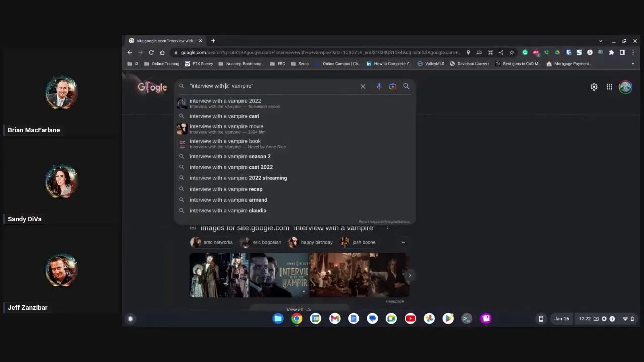Start a voice search with the microphone
The width and height of the screenshot is (644, 362).
click(x=379, y=86)
